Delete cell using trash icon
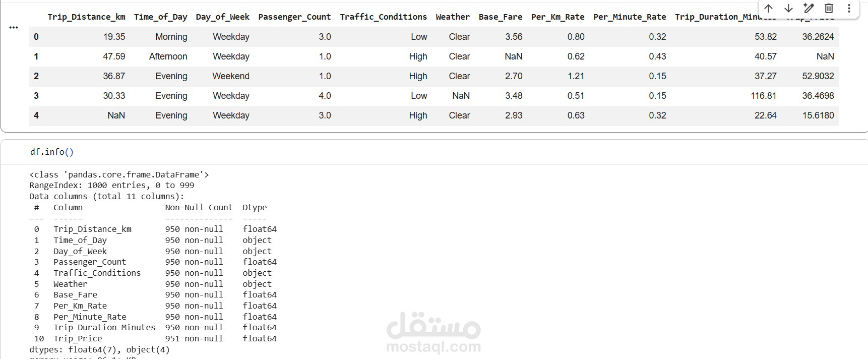Viewport: 868px width, 362px height. 829,8
